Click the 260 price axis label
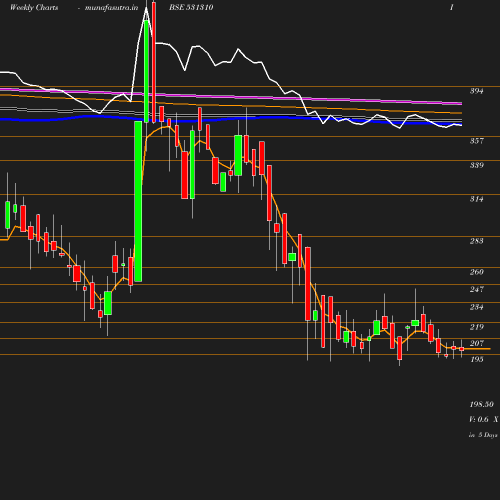The width and height of the screenshot is (500, 500). (x=476, y=272)
